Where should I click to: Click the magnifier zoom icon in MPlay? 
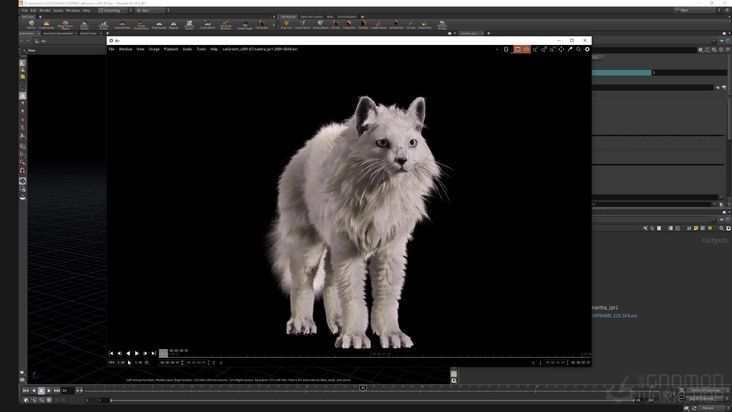579,49
